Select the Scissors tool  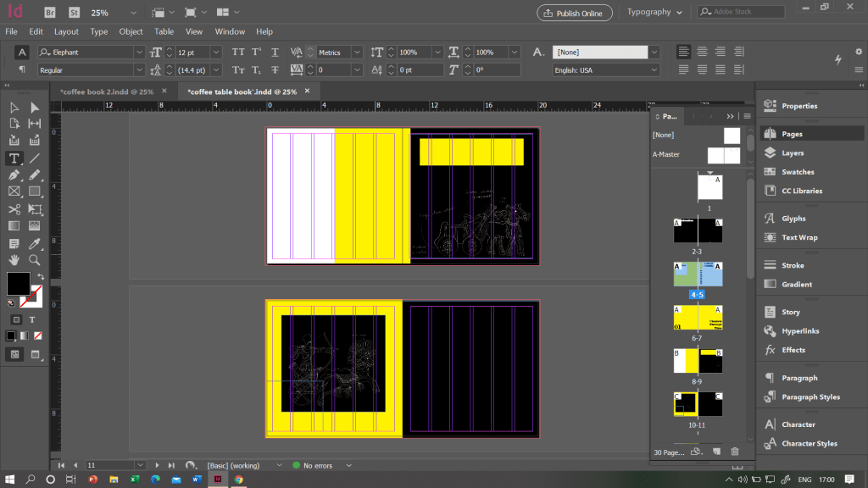pyautogui.click(x=14, y=209)
